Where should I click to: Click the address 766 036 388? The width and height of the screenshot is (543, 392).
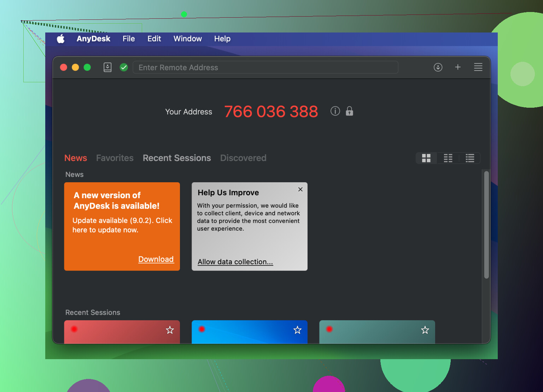coord(271,112)
